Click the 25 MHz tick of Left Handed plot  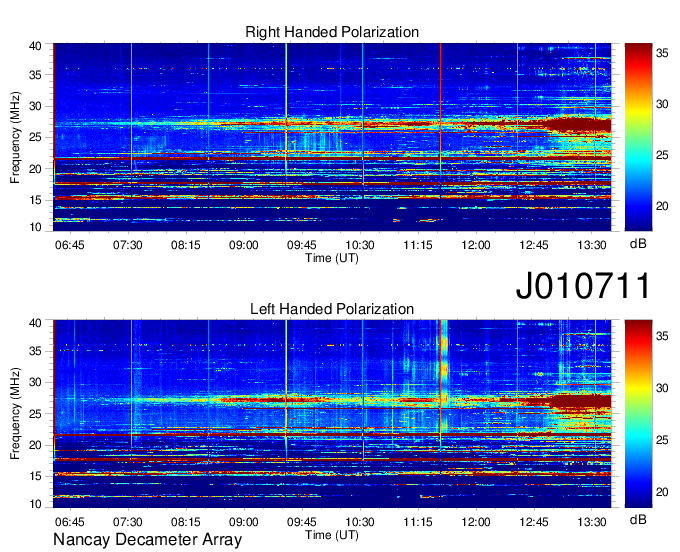coord(36,414)
